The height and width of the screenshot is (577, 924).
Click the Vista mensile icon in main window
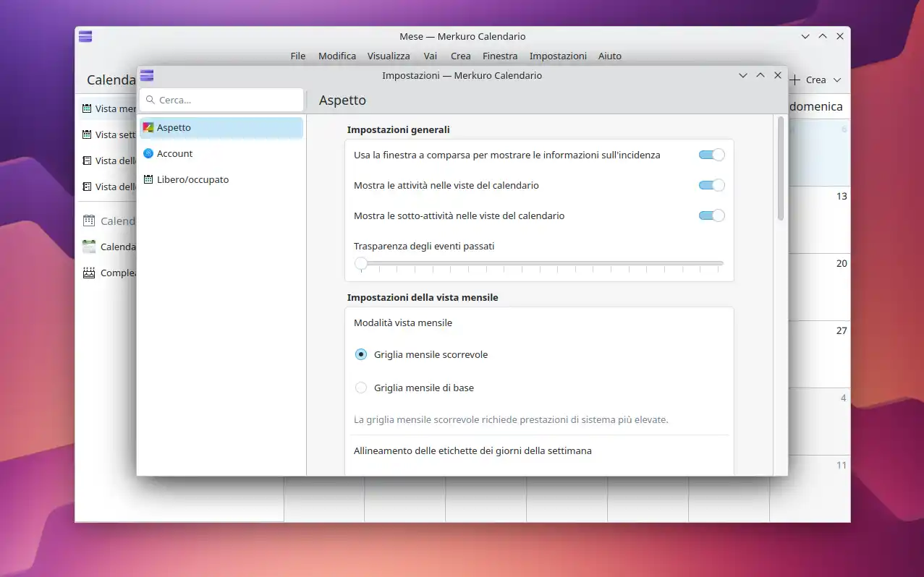[87, 108]
